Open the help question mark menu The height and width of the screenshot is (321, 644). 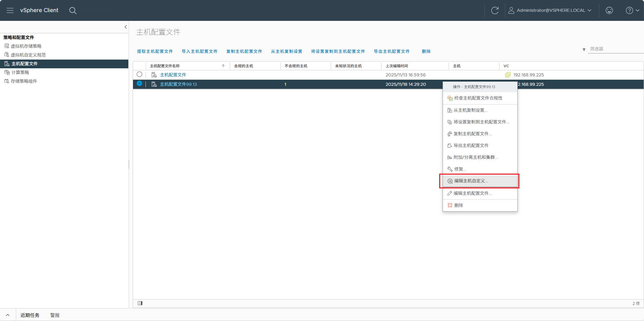point(633,10)
